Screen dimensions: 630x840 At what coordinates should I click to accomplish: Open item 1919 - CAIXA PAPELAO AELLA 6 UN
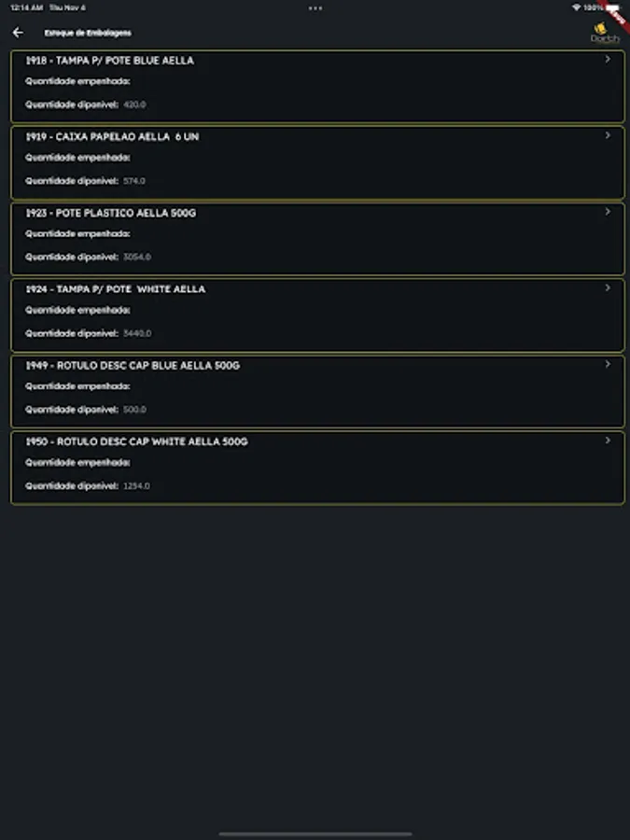tap(112, 137)
